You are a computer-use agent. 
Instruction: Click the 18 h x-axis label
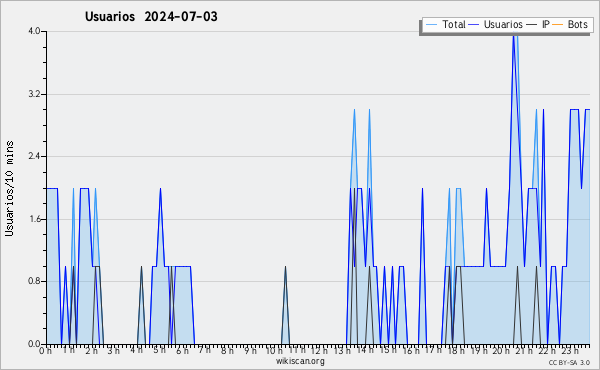point(456,351)
